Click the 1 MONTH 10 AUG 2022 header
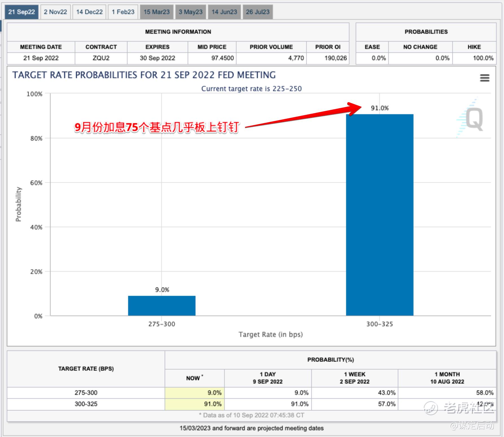The width and height of the screenshot is (504, 437). (447, 378)
